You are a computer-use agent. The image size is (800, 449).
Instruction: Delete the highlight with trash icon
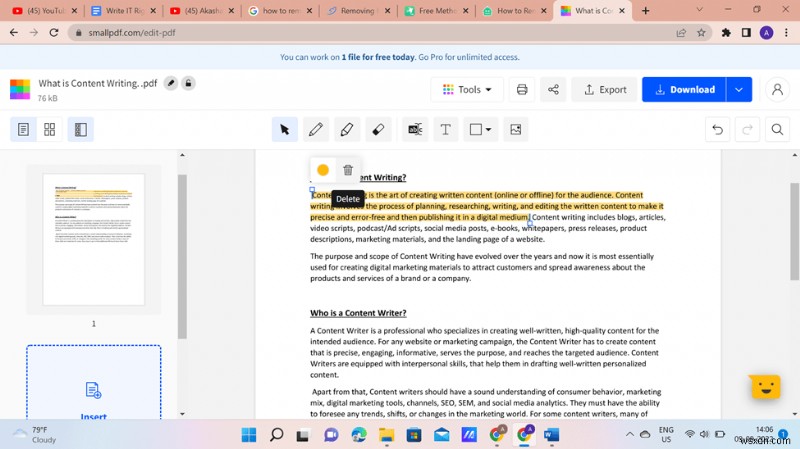pyautogui.click(x=348, y=170)
